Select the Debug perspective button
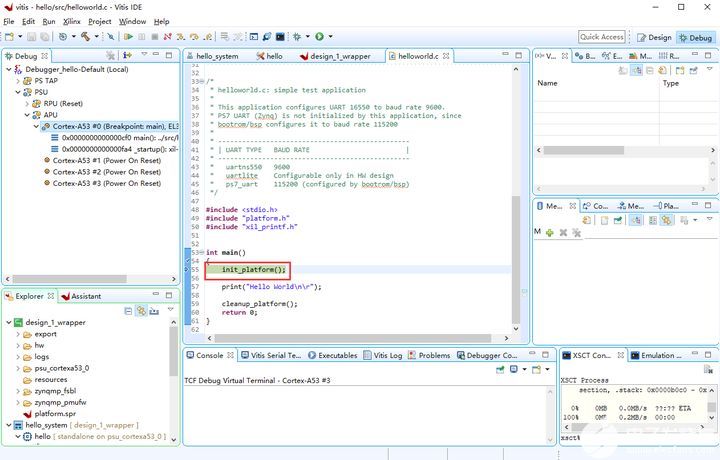Image resolution: width=720 pixels, height=460 pixels. pyautogui.click(x=695, y=37)
